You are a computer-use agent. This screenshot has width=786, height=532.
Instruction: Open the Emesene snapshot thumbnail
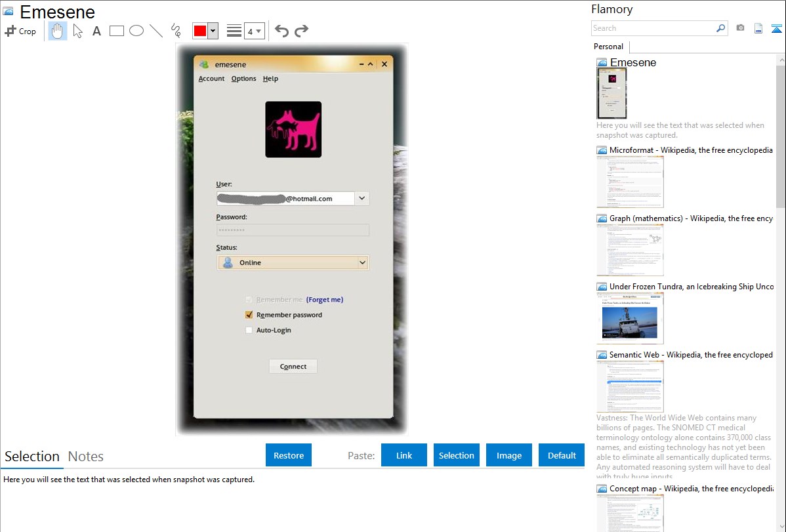tap(611, 93)
